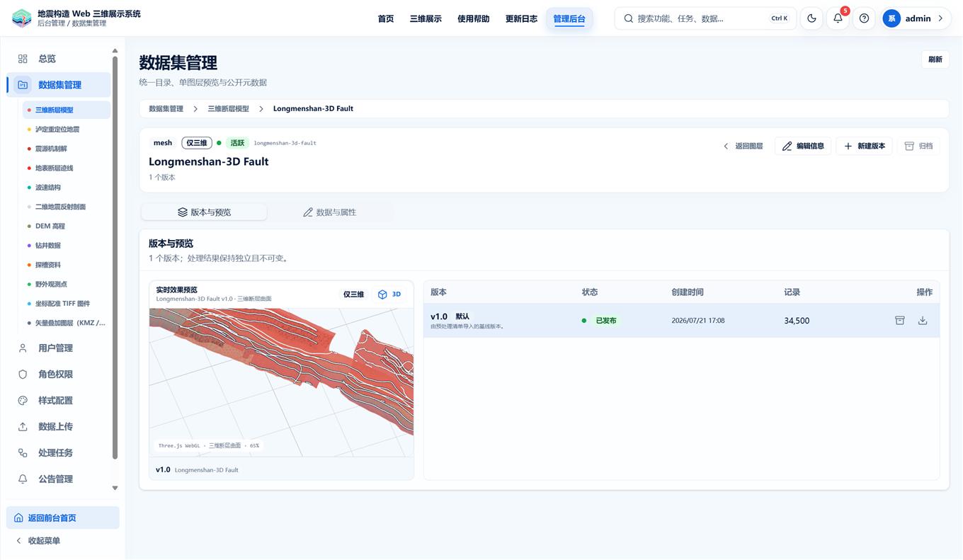
Task: Open 使用帮助 in top navigation
Action: tap(473, 18)
